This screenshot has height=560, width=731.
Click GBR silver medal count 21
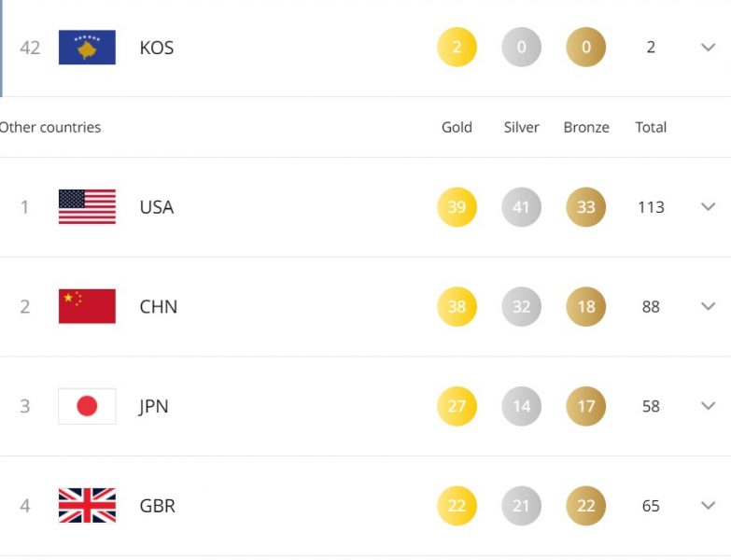coord(521,506)
